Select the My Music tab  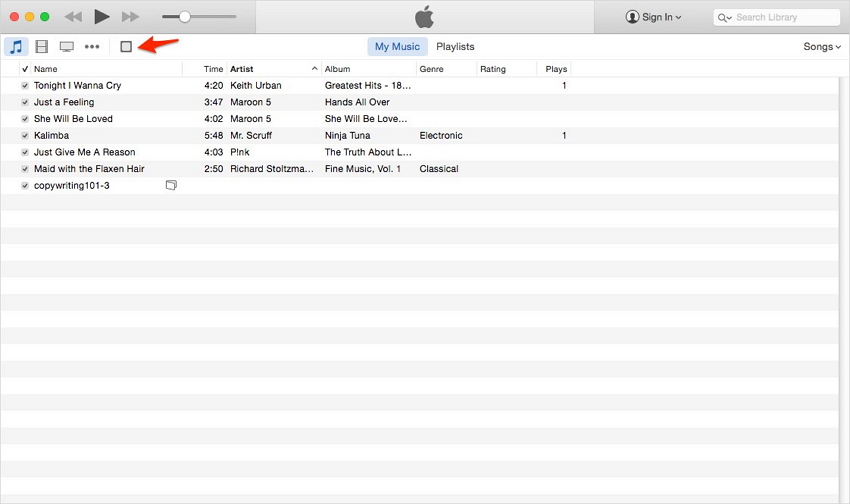click(396, 47)
